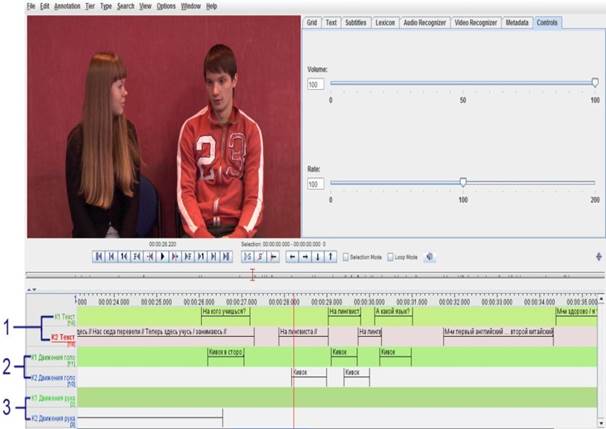
Task: Step one pixel forward
Action: pos(175,257)
